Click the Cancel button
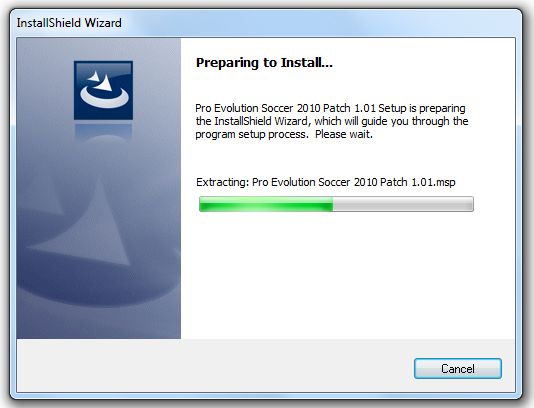 tap(458, 368)
